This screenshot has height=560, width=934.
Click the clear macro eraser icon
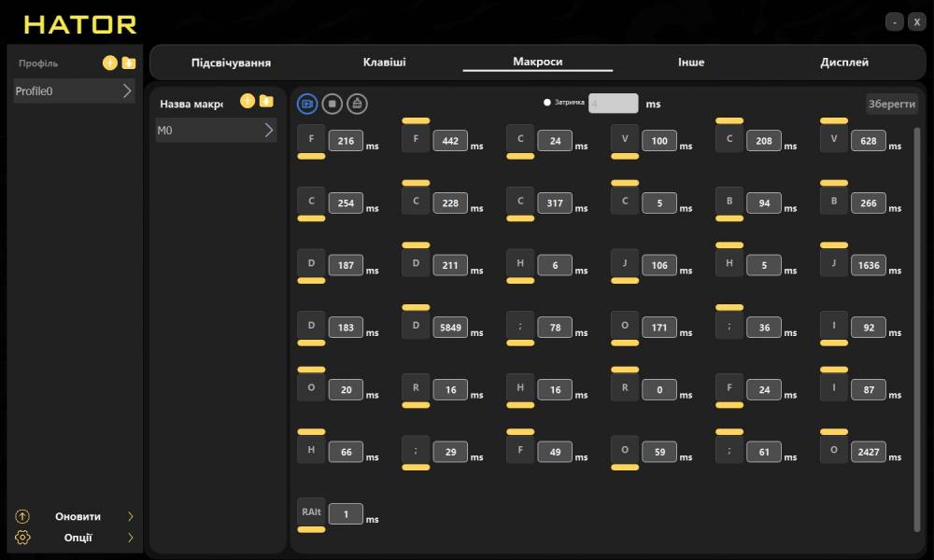click(357, 104)
